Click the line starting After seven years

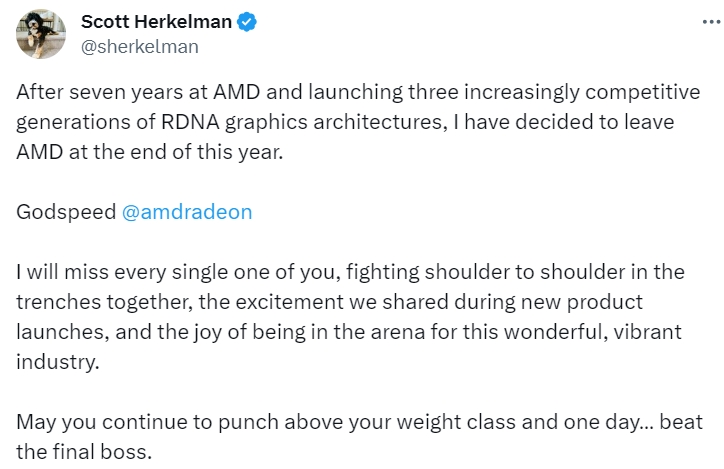click(x=358, y=92)
